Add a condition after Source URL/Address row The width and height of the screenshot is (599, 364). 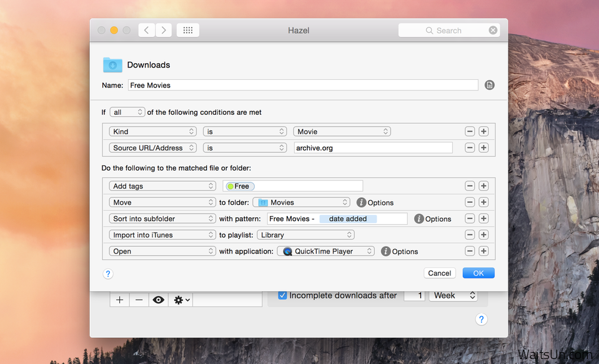coord(483,148)
